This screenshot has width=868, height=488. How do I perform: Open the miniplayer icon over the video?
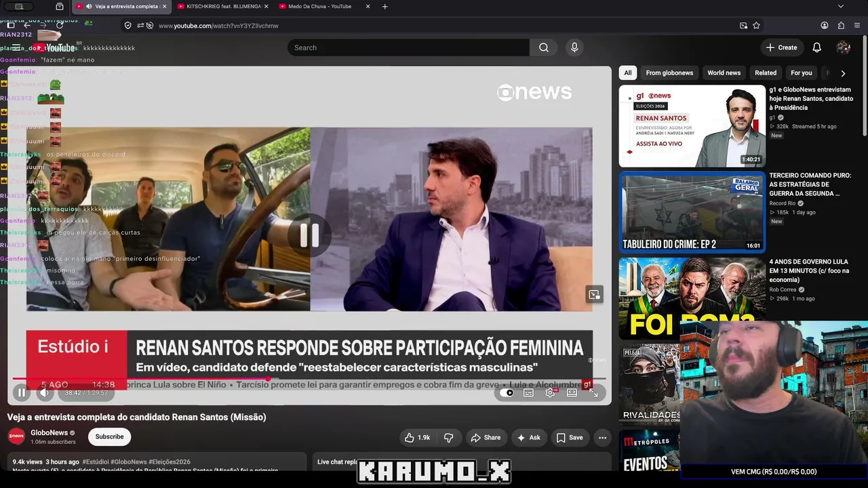(594, 294)
